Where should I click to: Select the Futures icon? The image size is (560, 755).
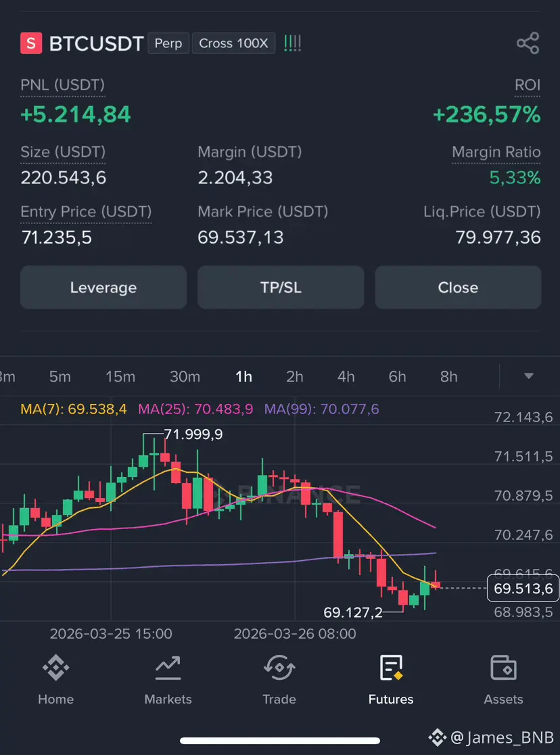[391, 668]
